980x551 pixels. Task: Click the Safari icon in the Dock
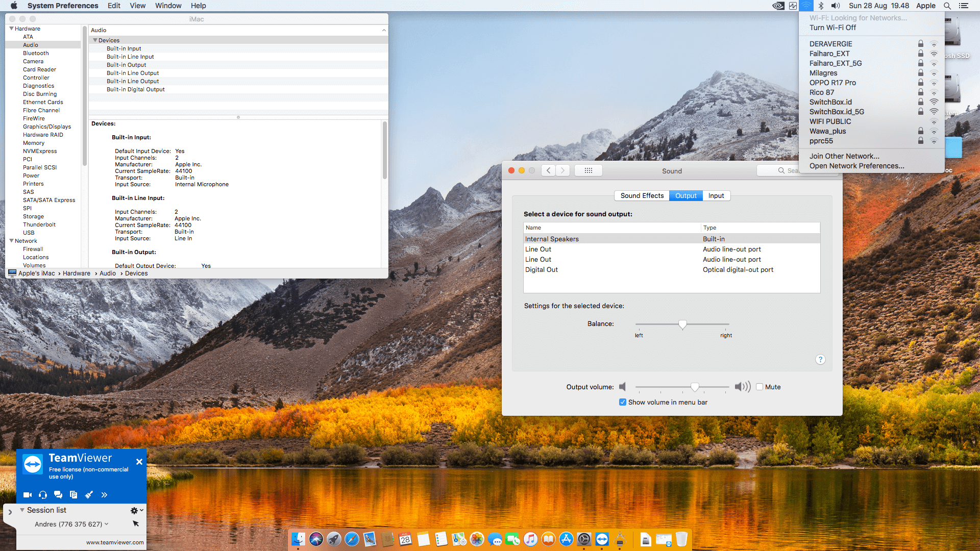click(352, 539)
